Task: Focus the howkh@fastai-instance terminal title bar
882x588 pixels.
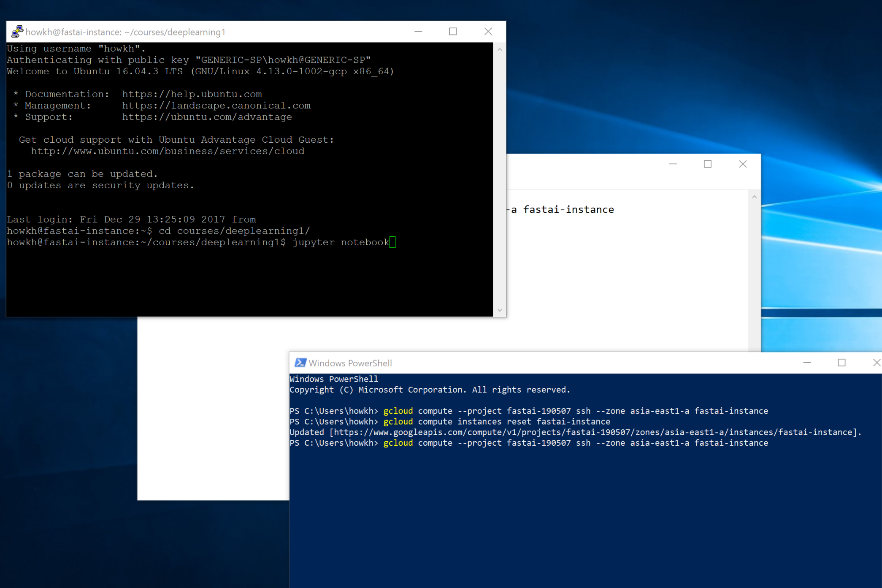Action: (x=126, y=32)
